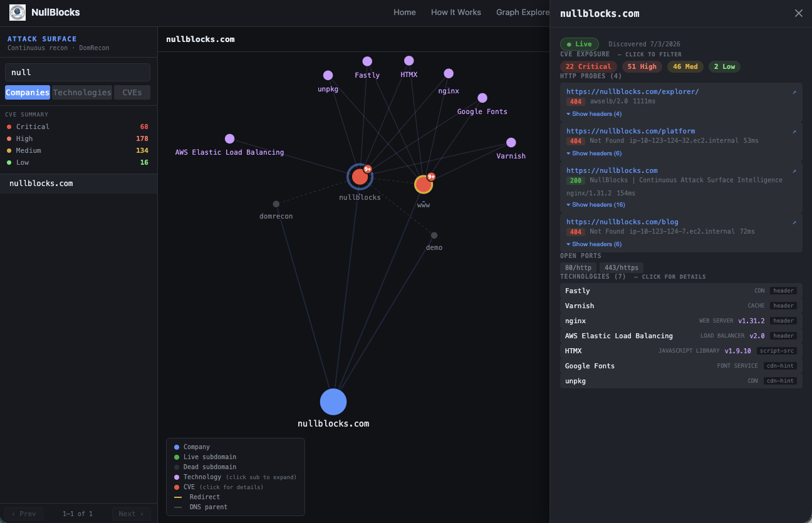Expand Show headers (16) for nullblocks.com

click(x=596, y=205)
